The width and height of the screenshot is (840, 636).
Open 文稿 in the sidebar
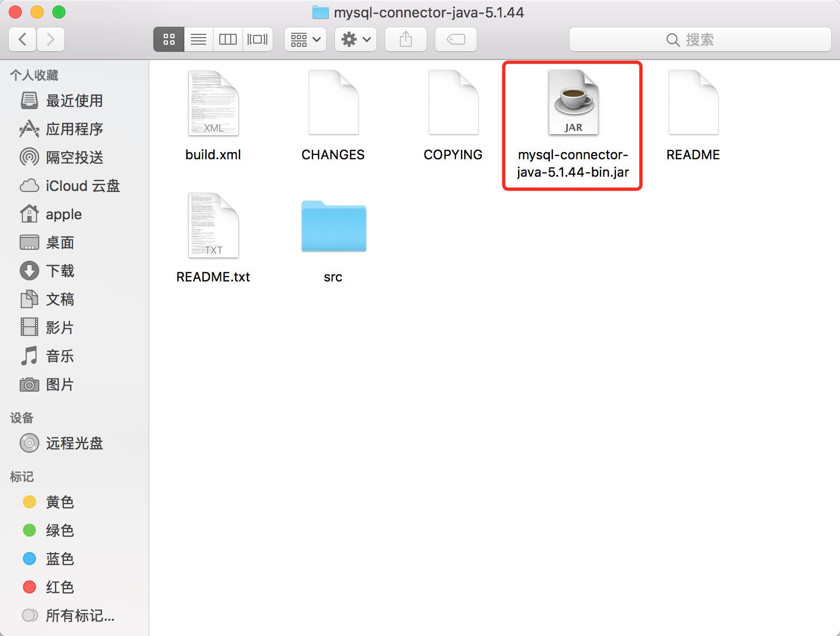[x=74, y=299]
